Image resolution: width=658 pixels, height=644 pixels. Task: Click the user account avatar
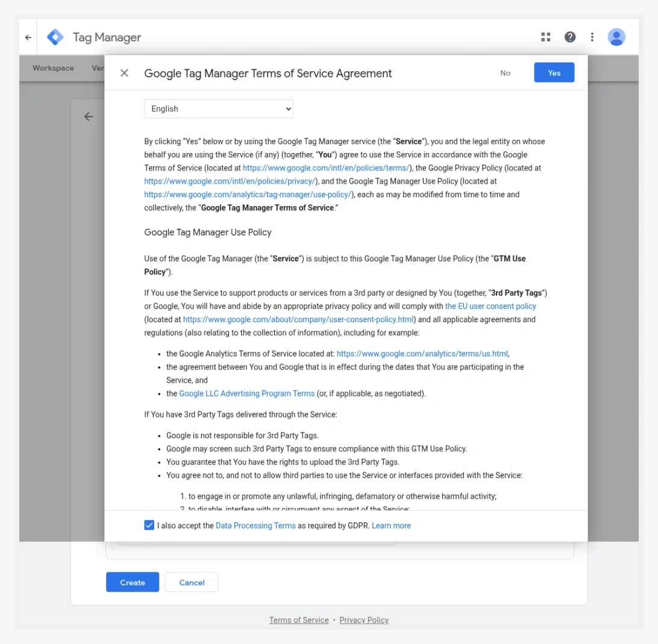point(616,37)
